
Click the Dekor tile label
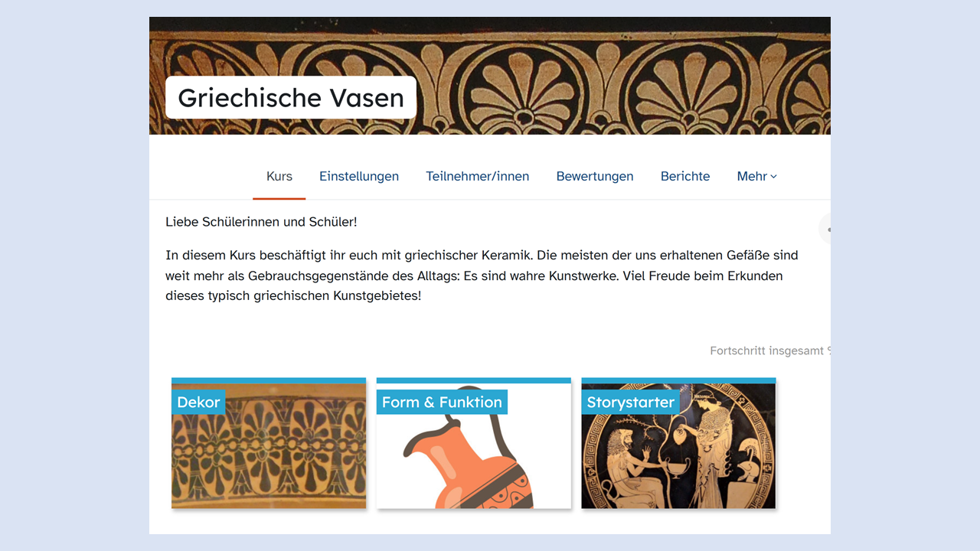click(x=198, y=402)
